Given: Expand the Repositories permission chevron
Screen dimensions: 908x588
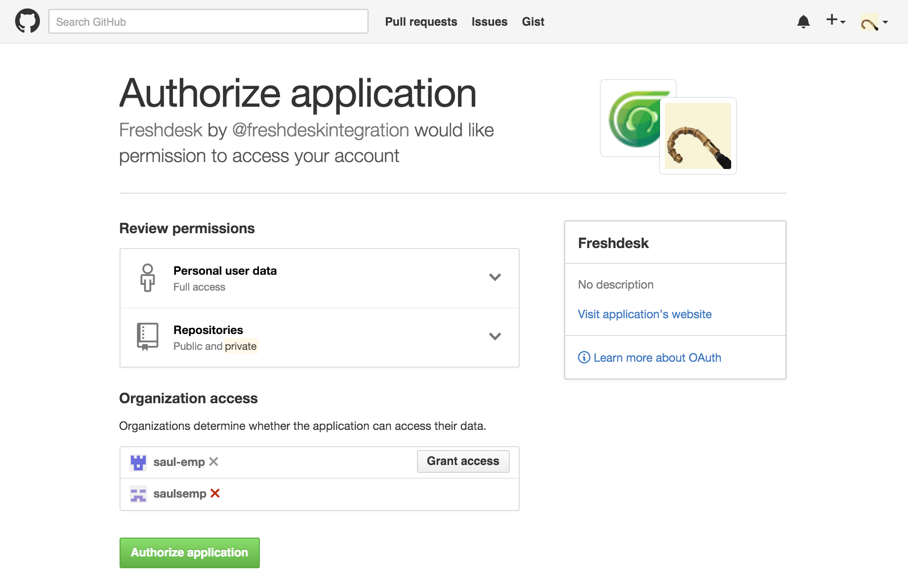Looking at the screenshot, I should point(495,336).
